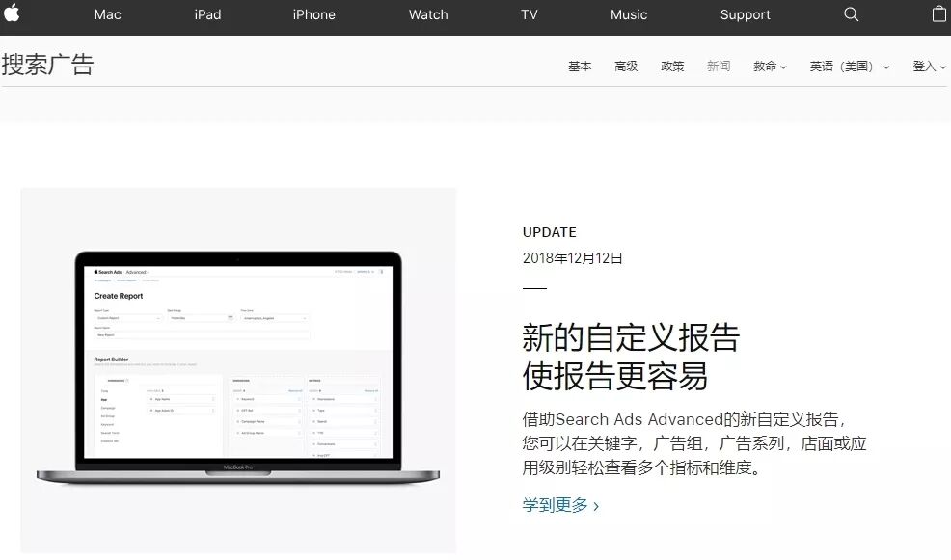Select the 政策 tab
Image resolution: width=951 pixels, height=560 pixels.
tap(672, 67)
